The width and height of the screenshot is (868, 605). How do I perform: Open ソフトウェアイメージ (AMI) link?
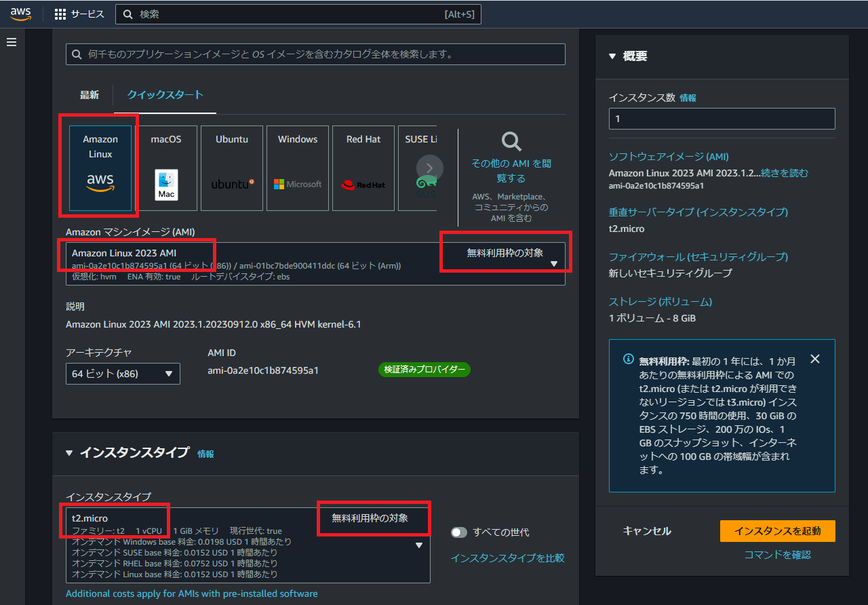(x=669, y=157)
